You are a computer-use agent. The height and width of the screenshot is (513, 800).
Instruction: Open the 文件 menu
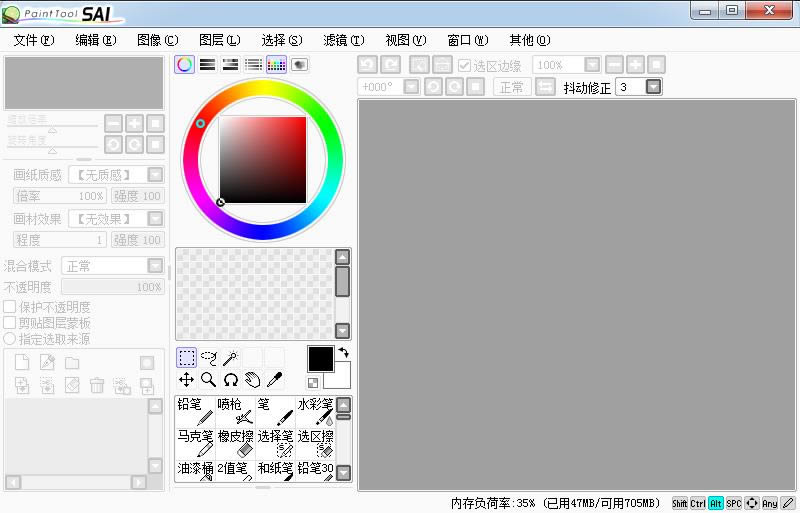coord(34,40)
